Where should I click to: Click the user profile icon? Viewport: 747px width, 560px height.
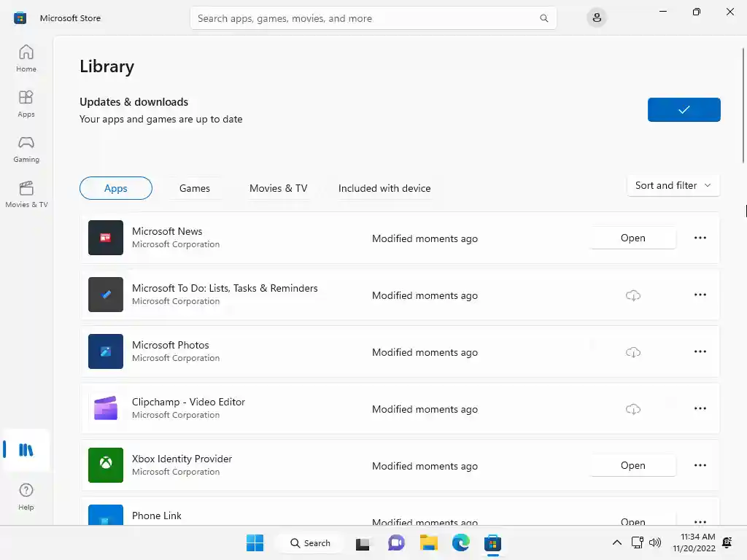(x=597, y=18)
